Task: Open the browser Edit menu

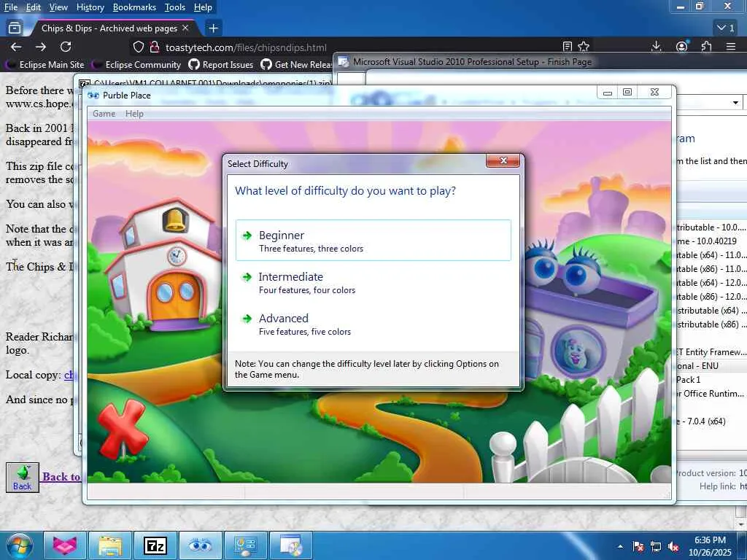Action: (x=34, y=7)
